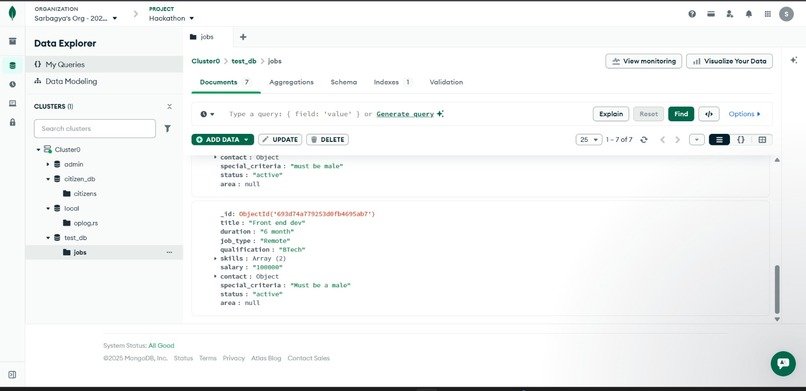Viewport: 806px width, 391px height.
Task: Go to the previous page of documents
Action: pyautogui.click(x=663, y=140)
